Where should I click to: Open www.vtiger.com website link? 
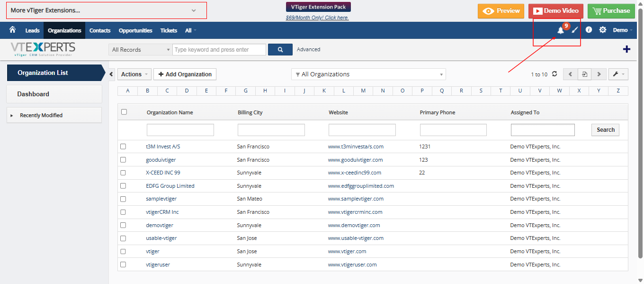tap(347, 251)
